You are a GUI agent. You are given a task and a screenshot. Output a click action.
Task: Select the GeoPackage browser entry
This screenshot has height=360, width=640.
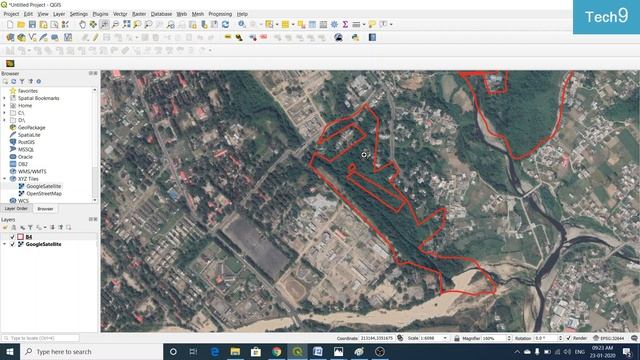27,127
